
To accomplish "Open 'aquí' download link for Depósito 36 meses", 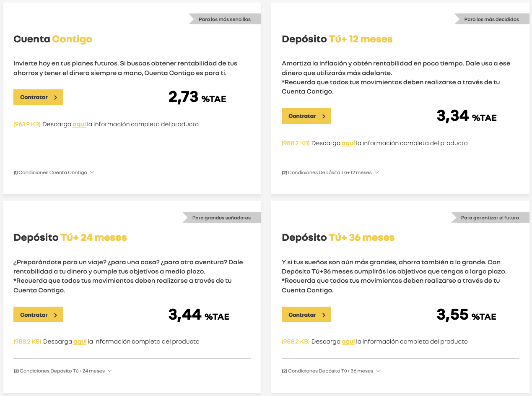I will coord(348,342).
